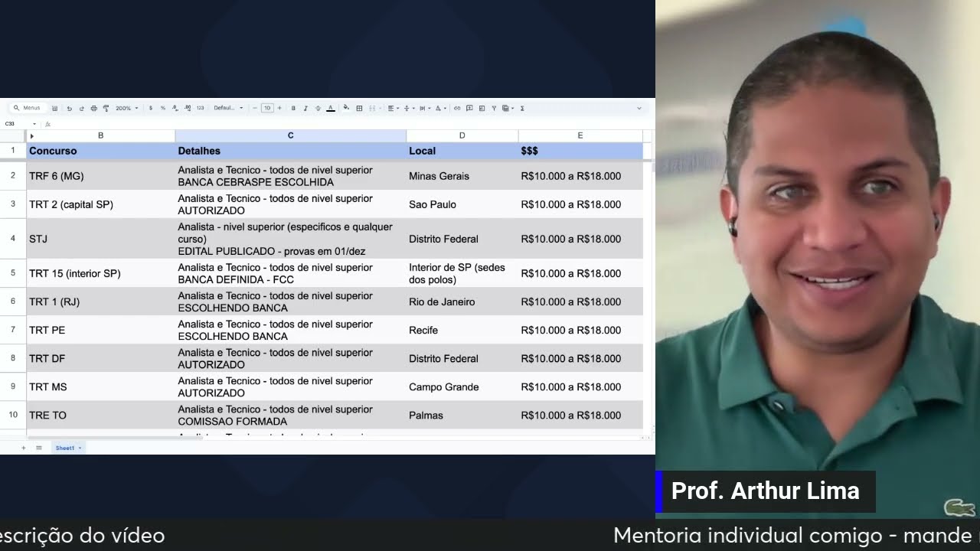Select cell TRT 2 (capital SP)
Viewport: 980px width, 551px height.
tap(100, 204)
